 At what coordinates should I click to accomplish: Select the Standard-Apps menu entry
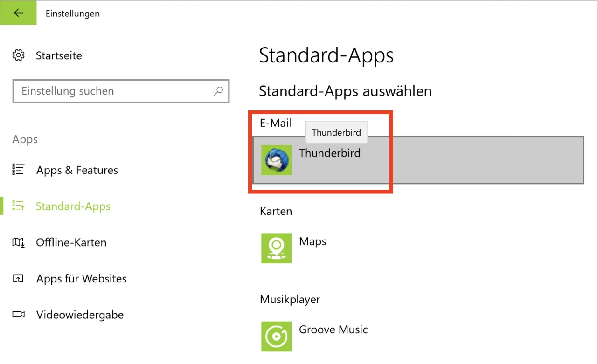pyautogui.click(x=73, y=206)
